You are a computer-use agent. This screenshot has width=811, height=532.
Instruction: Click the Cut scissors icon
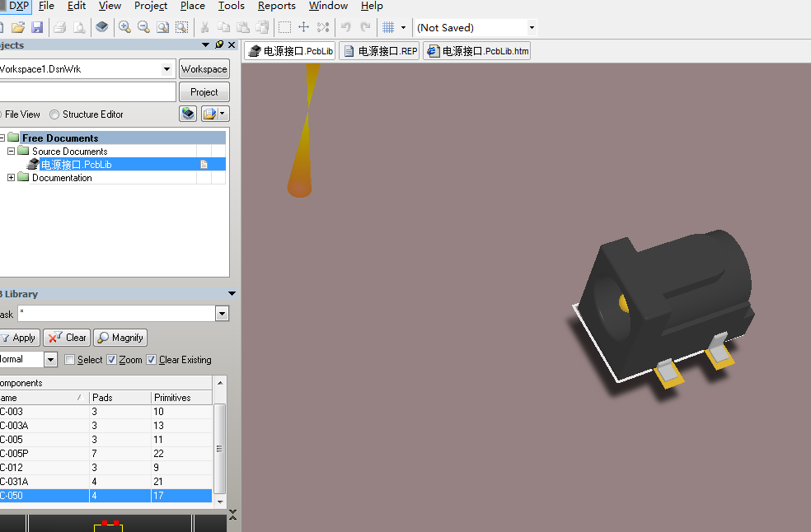pyautogui.click(x=205, y=27)
